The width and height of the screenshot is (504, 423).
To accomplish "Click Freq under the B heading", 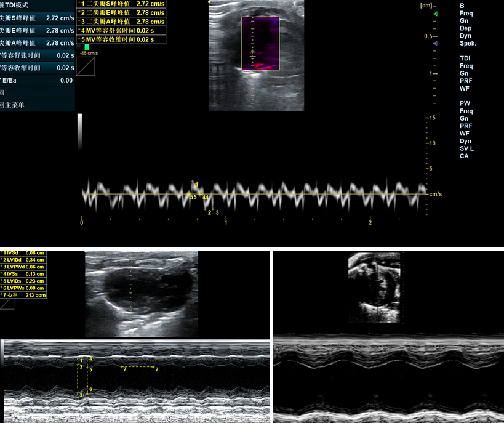I will (x=466, y=13).
